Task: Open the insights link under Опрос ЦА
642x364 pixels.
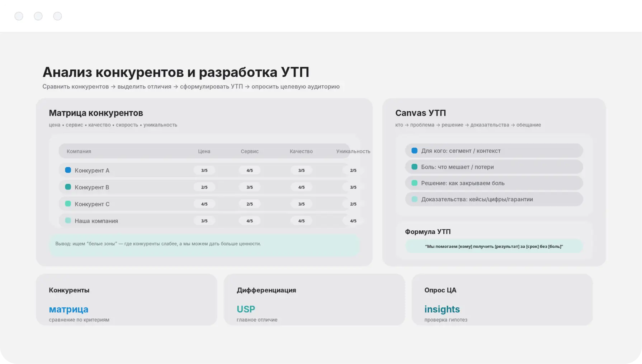Action: tap(442, 309)
